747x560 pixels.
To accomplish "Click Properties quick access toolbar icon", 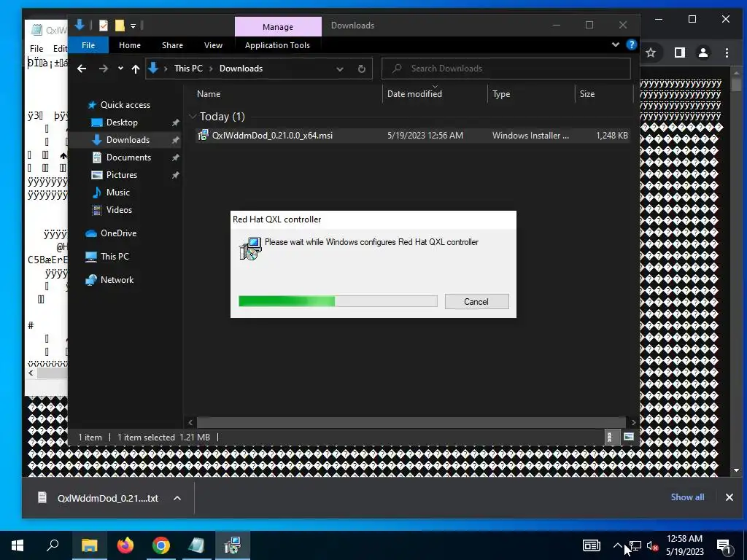I will pos(104,26).
